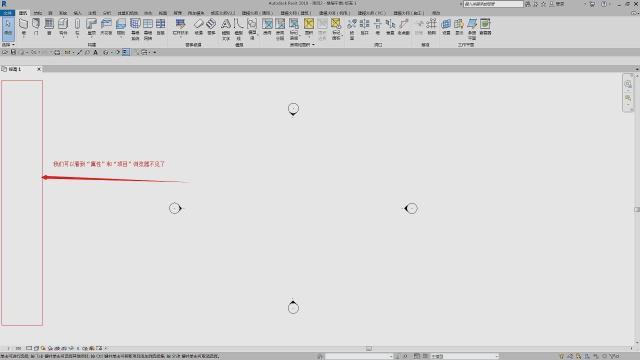The height and width of the screenshot is (360, 640).
Task: Open the File menu tab
Action: [8, 13]
